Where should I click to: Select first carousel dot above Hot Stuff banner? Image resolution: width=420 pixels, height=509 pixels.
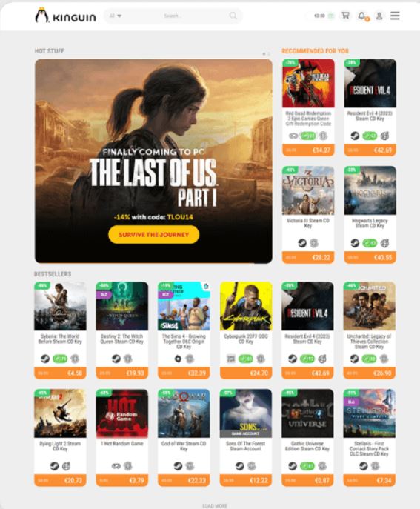[x=264, y=53]
